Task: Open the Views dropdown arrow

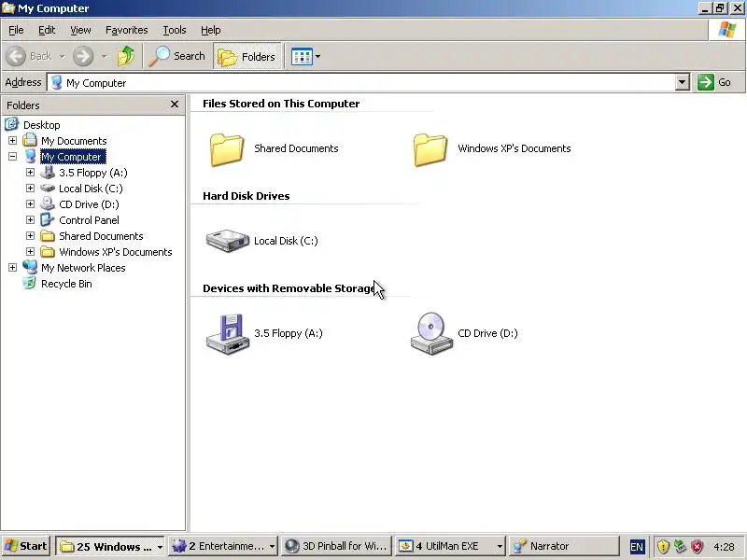Action: click(317, 57)
